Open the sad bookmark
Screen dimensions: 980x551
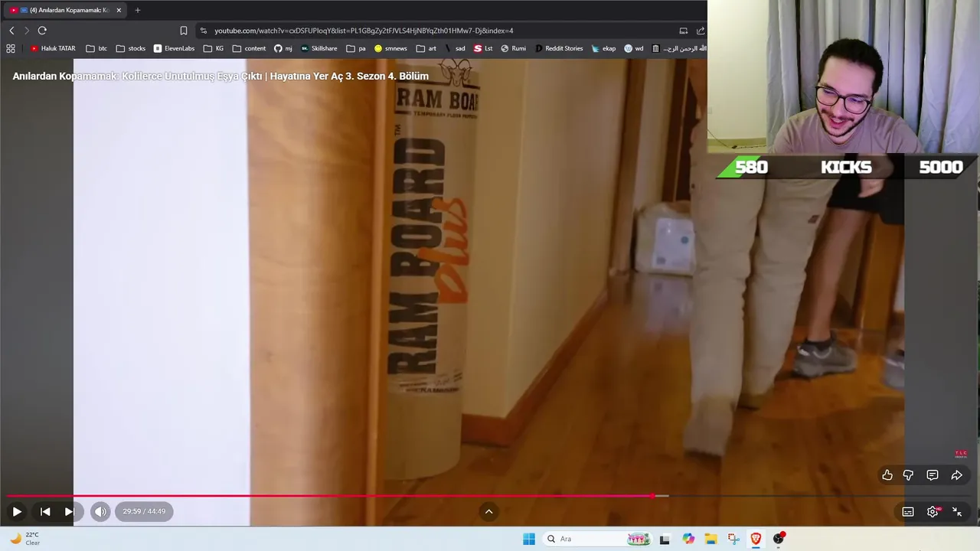coord(455,48)
